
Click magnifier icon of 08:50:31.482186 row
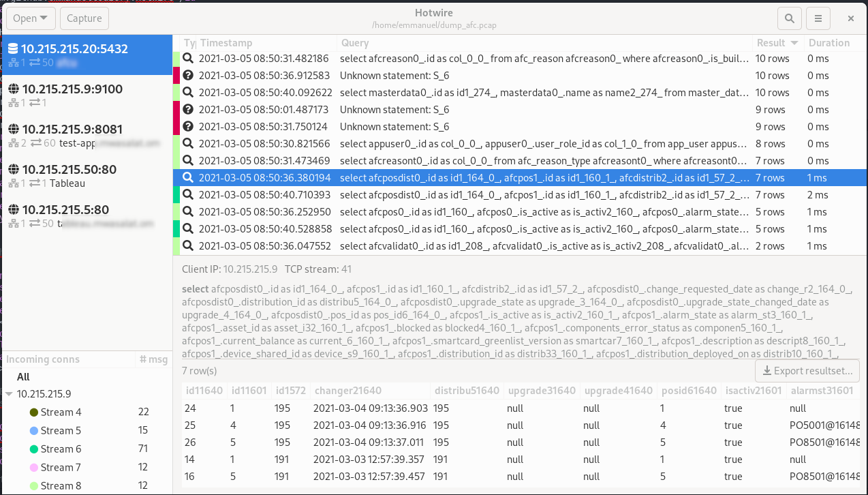coord(188,59)
